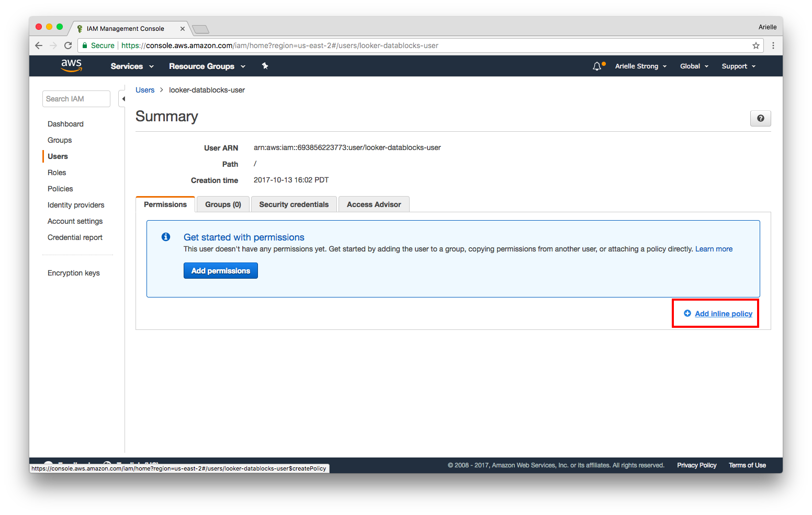Screen dimensions: 812x515
Task: Click the Add permissions button
Action: click(x=221, y=271)
